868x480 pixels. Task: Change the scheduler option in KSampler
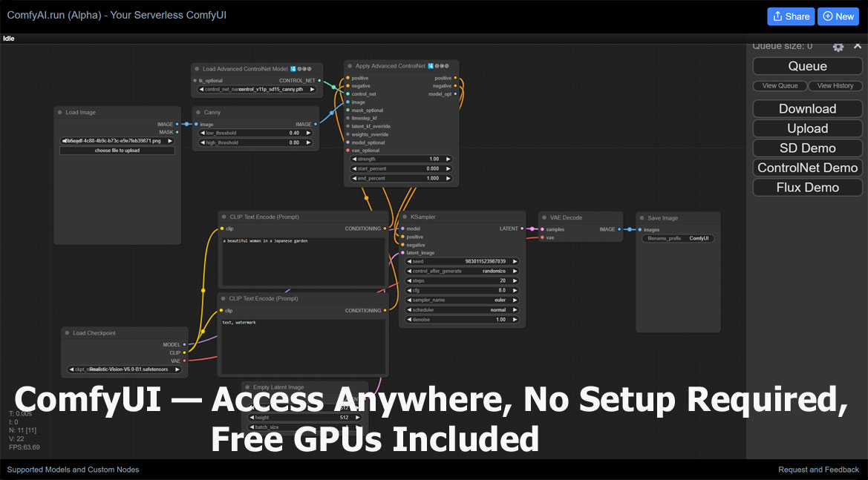click(x=461, y=310)
